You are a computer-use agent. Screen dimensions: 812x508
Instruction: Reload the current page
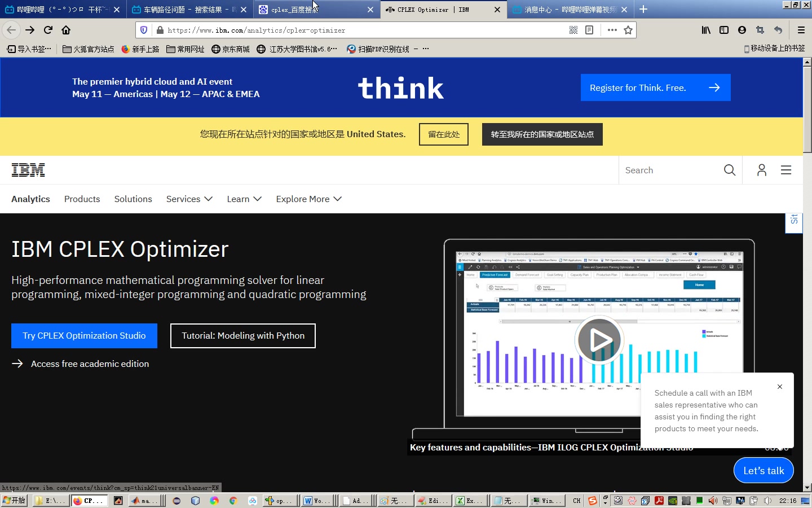48,30
